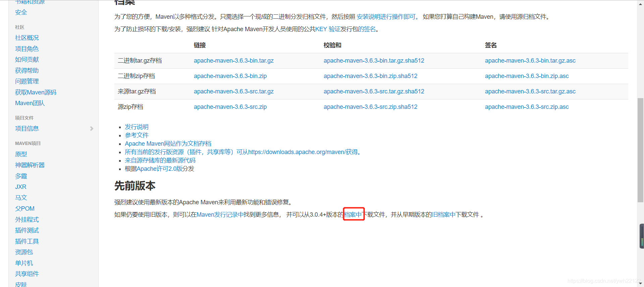This screenshot has width=644, height=287.
Task: Select 获得帮助 in sidebar
Action: [27, 71]
